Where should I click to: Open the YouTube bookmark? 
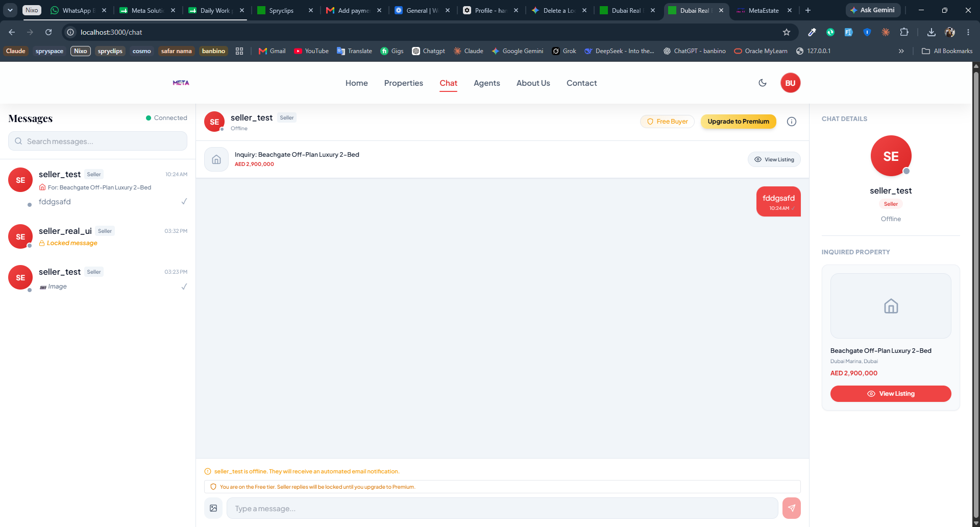[x=311, y=51]
